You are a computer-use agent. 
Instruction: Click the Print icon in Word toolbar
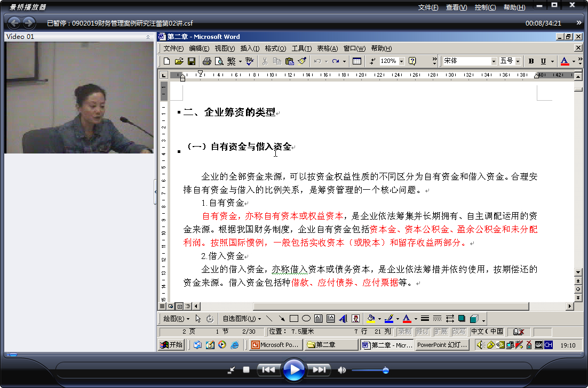pos(206,61)
